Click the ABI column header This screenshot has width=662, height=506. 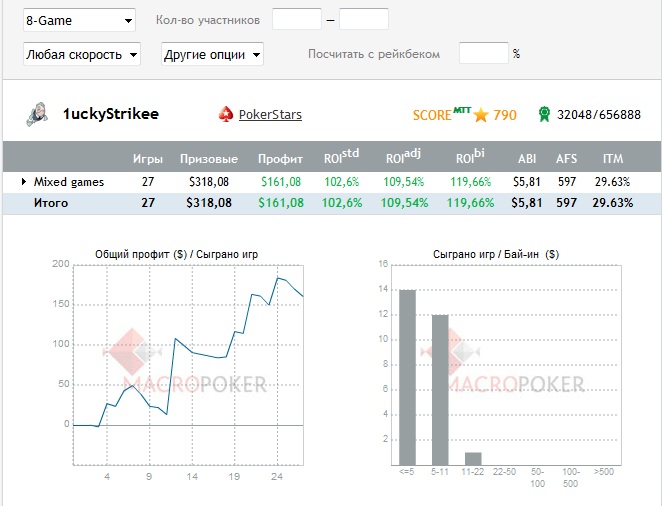click(x=527, y=159)
